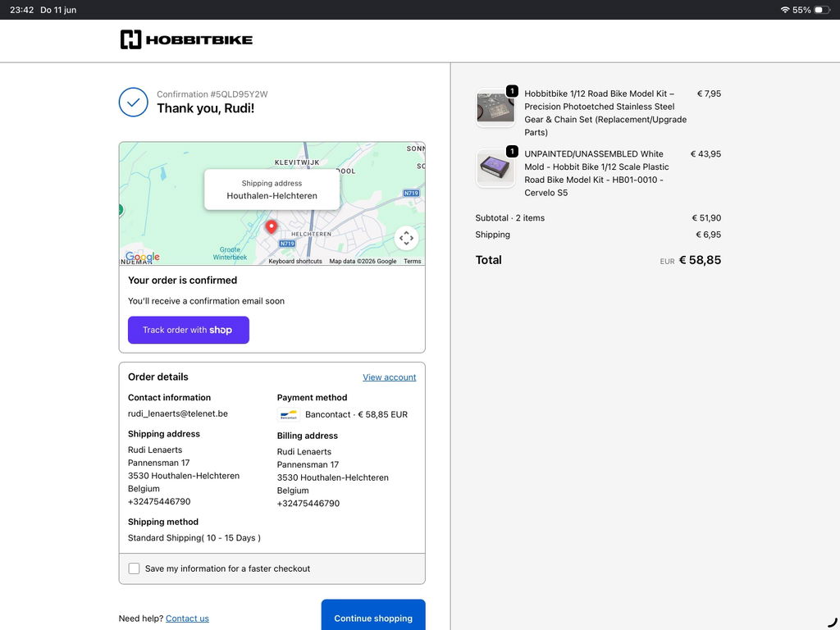This screenshot has height=630, width=840.
Task: Click Track order with shop button
Action: coord(189,330)
